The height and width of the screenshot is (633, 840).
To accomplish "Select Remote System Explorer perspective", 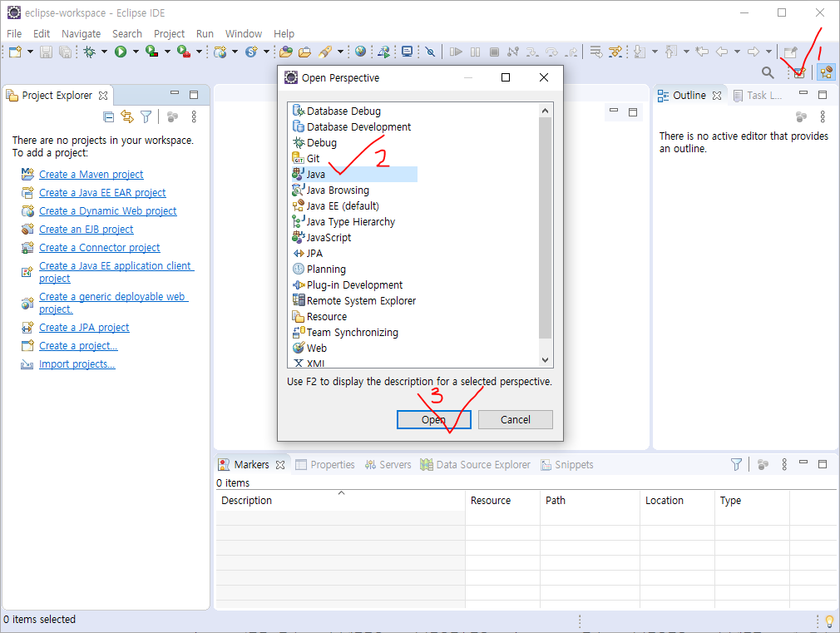I will [x=354, y=300].
